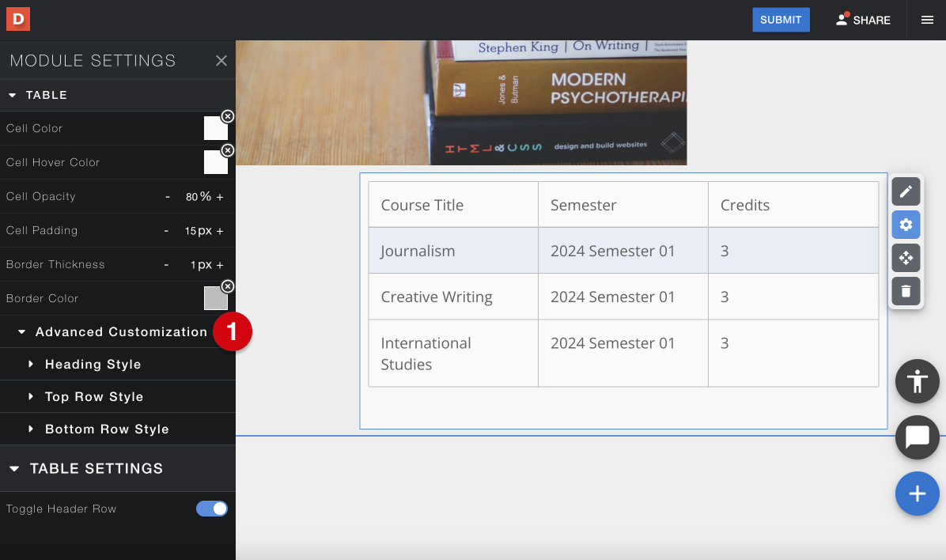The height and width of the screenshot is (560, 946).
Task: Click the 'Toggle Header Row' label
Action: click(61, 509)
